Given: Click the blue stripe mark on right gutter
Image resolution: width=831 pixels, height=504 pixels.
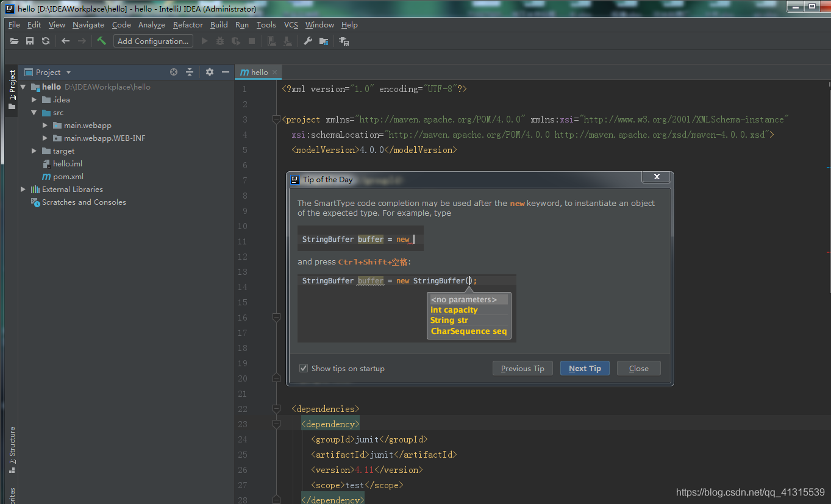Looking at the screenshot, I should 828,167.
